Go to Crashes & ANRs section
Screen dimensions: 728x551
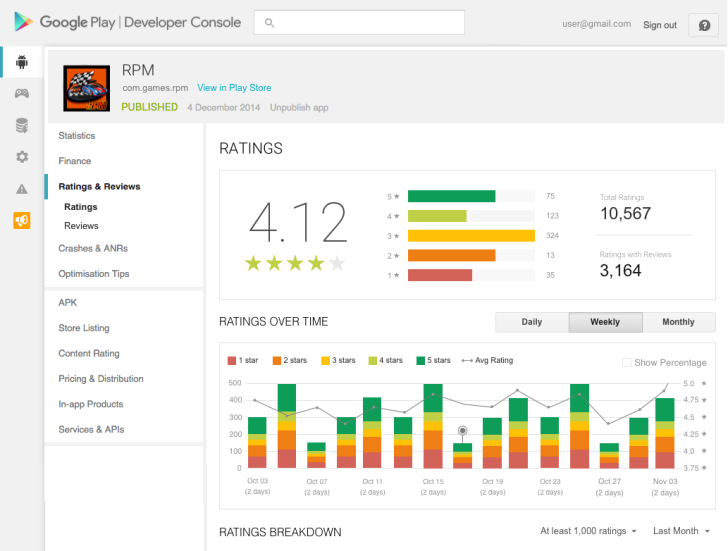click(x=93, y=248)
